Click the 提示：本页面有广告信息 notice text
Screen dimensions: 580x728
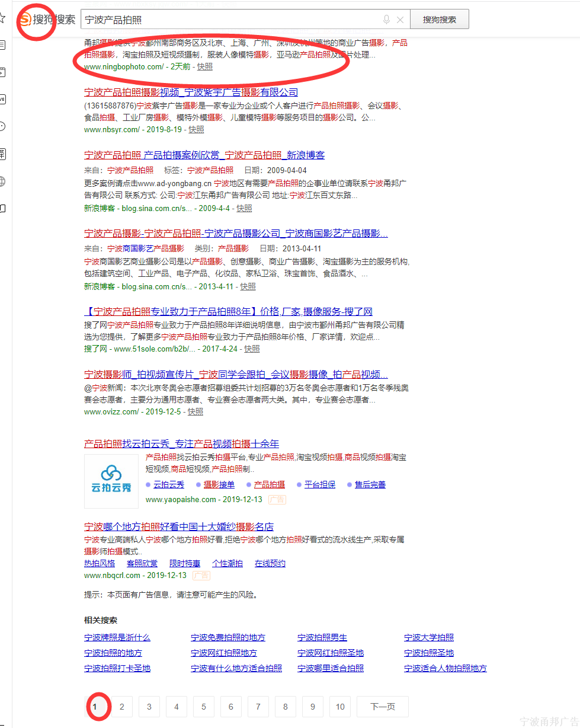click(x=171, y=595)
